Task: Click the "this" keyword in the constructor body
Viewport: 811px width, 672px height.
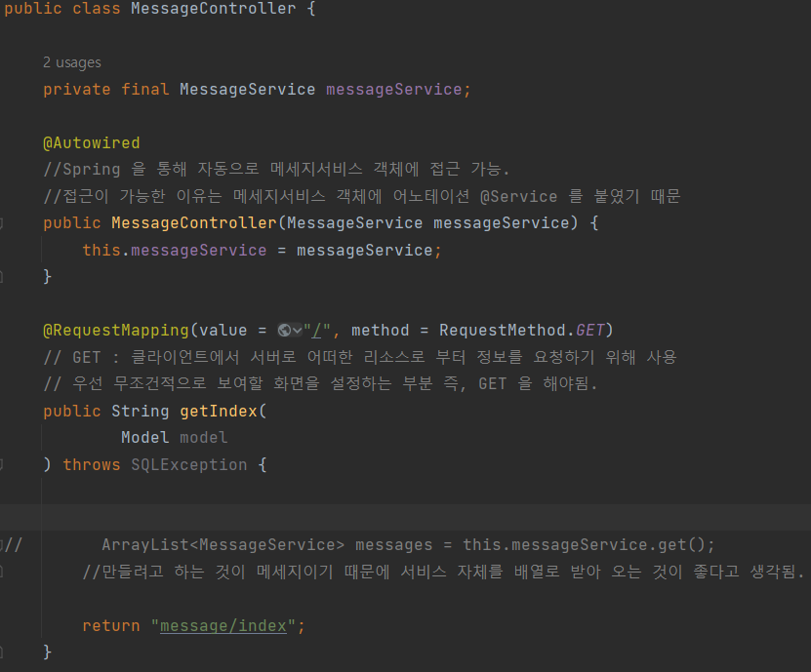Action: tap(101, 251)
